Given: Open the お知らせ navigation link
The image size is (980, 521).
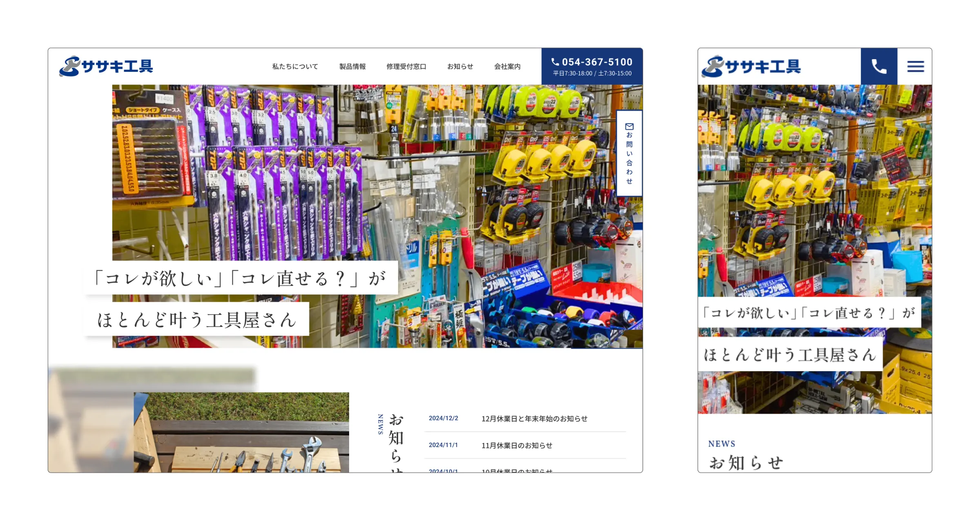Looking at the screenshot, I should 460,67.
